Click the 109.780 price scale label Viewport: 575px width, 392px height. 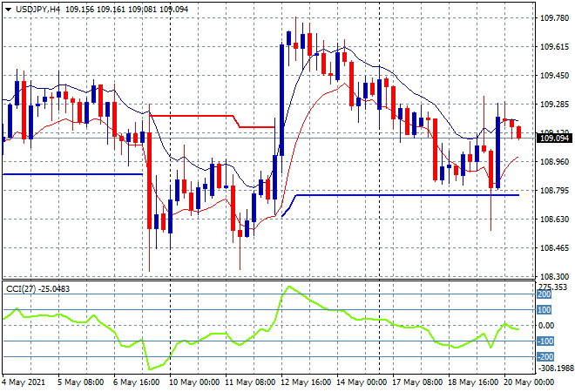point(554,18)
